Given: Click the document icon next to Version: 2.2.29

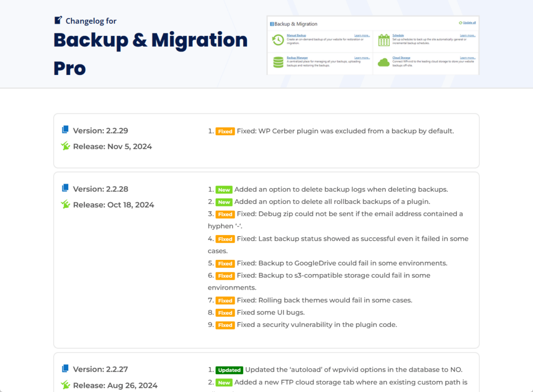Looking at the screenshot, I should coord(65,129).
